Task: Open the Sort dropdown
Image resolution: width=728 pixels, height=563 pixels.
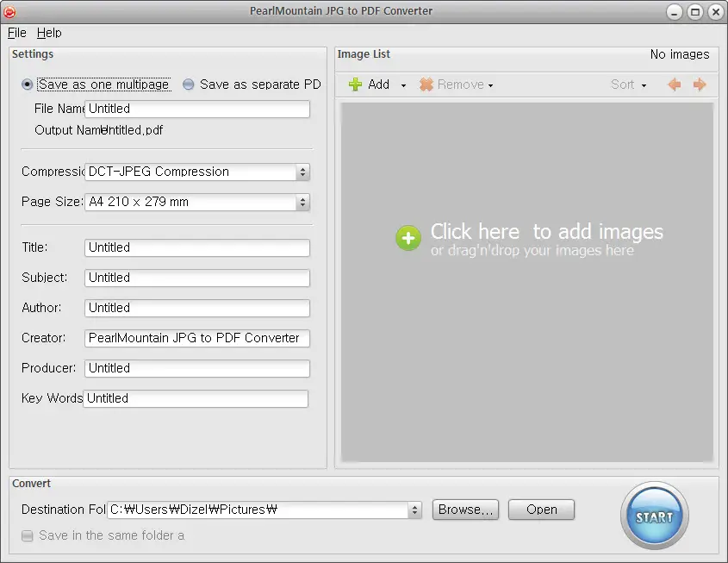Action: coord(629,84)
